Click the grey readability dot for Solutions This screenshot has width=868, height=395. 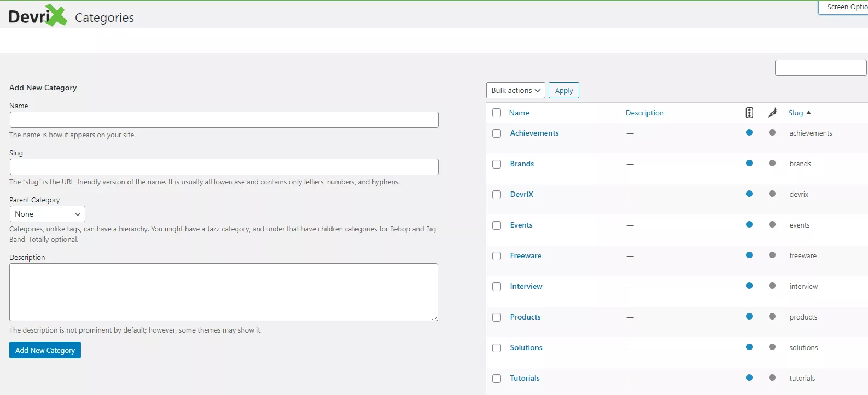pyautogui.click(x=772, y=347)
